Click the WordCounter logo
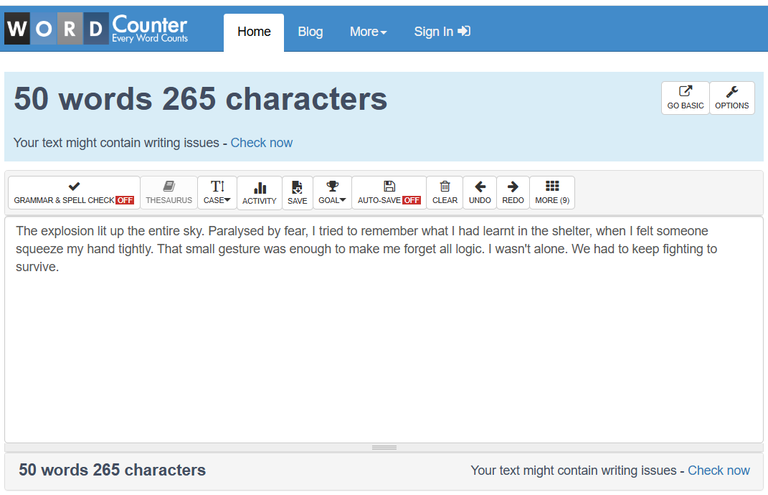 97,28
